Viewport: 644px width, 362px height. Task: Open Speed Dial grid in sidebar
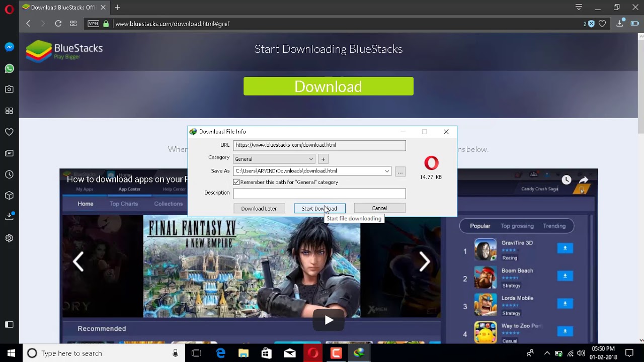click(x=9, y=111)
